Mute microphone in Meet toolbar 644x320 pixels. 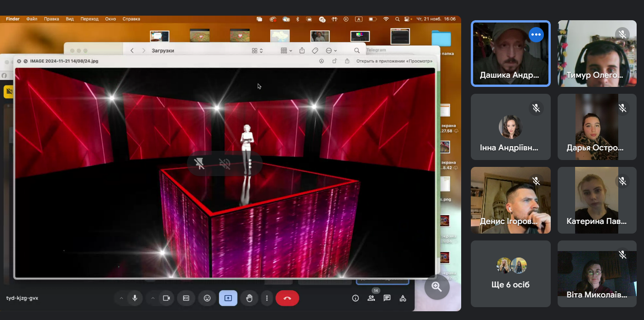135,298
